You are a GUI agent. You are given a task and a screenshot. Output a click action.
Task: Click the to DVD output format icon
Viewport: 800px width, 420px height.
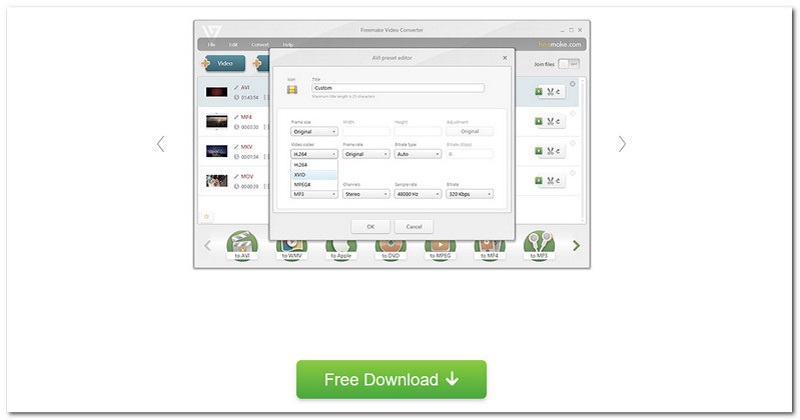coord(390,250)
